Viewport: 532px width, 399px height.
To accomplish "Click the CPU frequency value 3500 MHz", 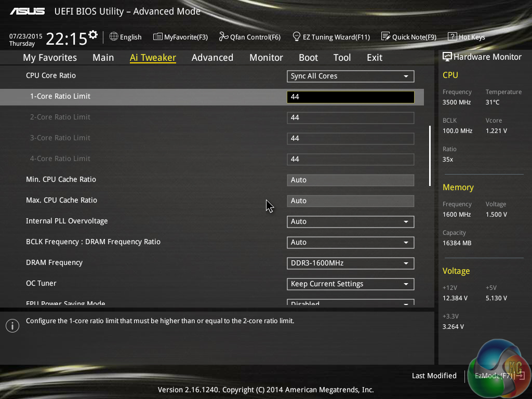I will point(456,102).
